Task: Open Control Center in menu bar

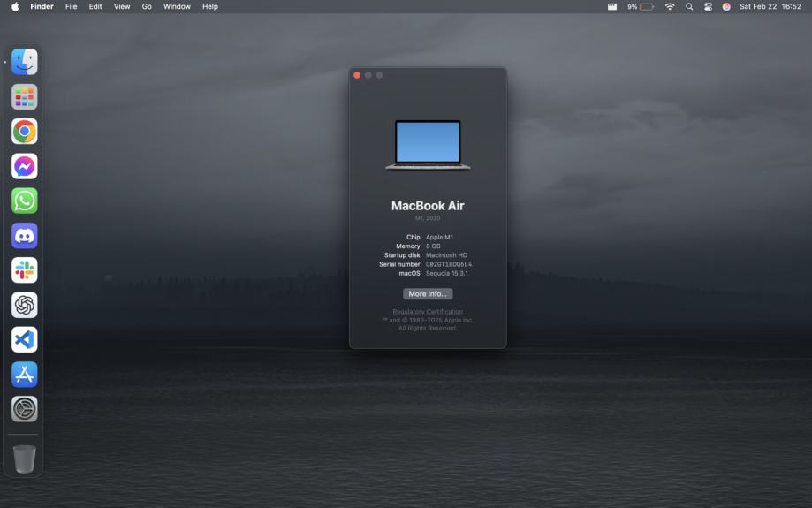Action: click(708, 6)
